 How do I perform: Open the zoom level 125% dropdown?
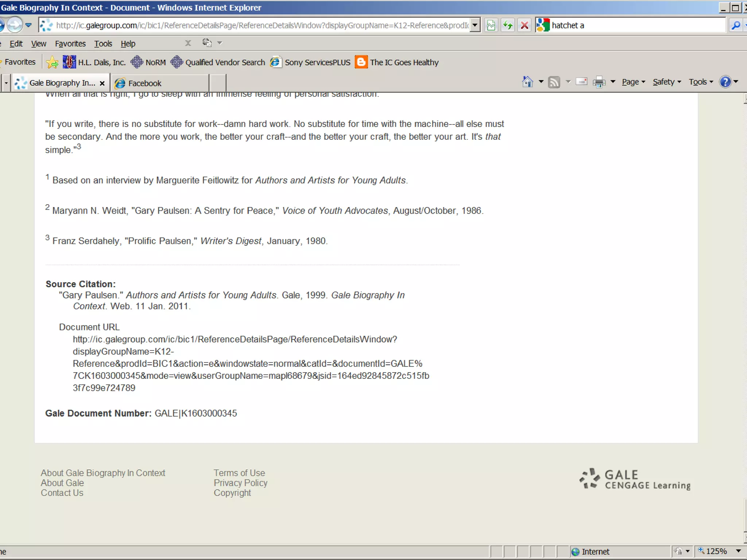pos(738,551)
